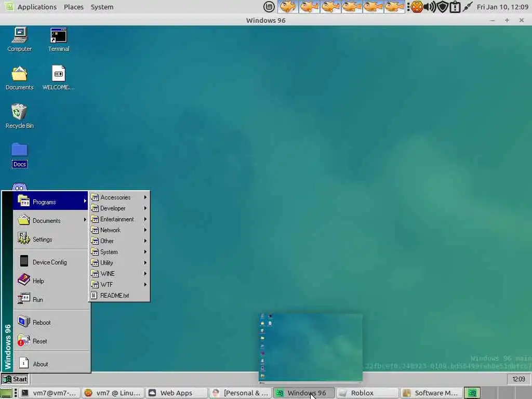Switch to Software Manager taskbar window

tap(431, 393)
